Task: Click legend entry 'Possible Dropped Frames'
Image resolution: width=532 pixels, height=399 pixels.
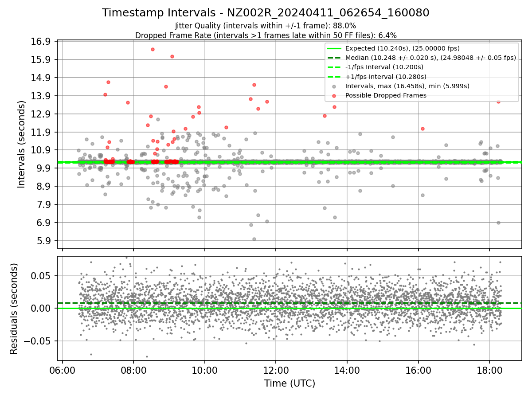Action: tap(386, 95)
